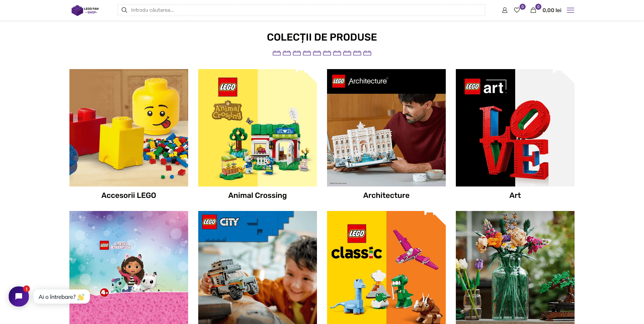Select the LEGO Classic collection image
The width and height of the screenshot is (644, 324).
pos(386,267)
